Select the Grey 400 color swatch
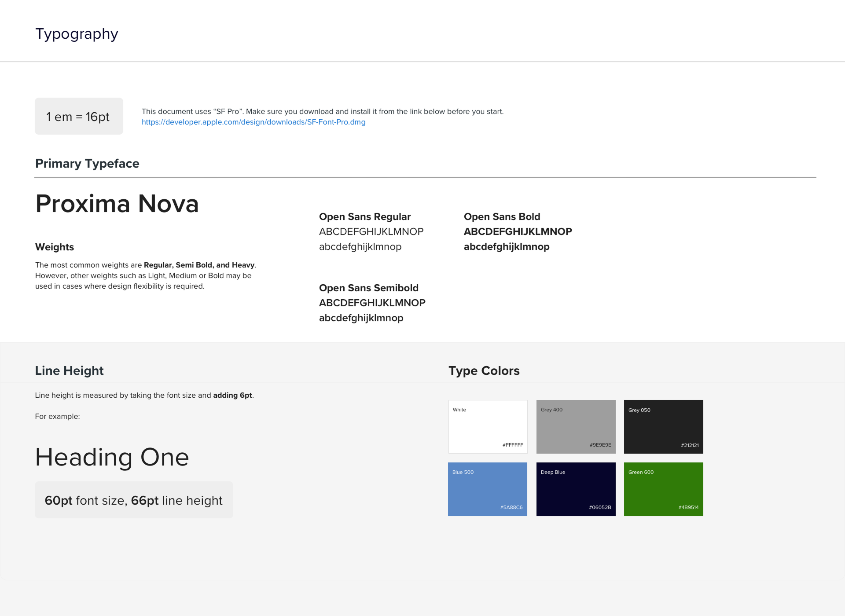Screen dimensions: 845x616 pos(576,426)
